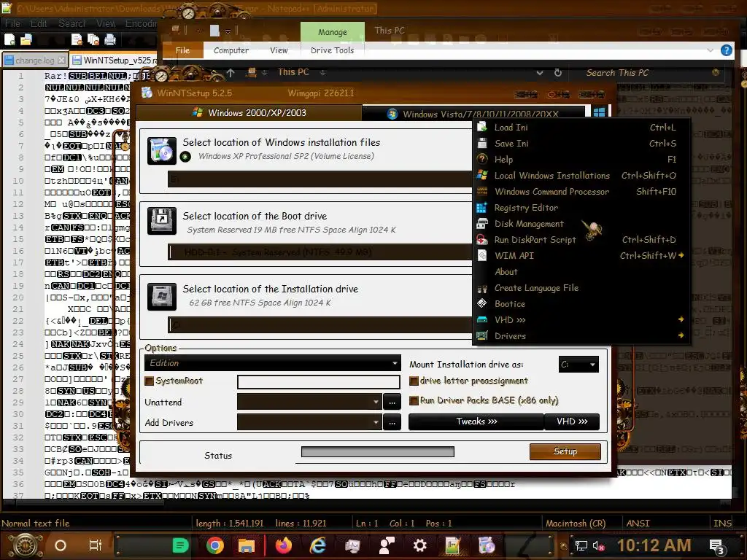Image resolution: width=747 pixels, height=560 pixels.
Task: Click the Notepad++ Print icon
Action: (110, 39)
